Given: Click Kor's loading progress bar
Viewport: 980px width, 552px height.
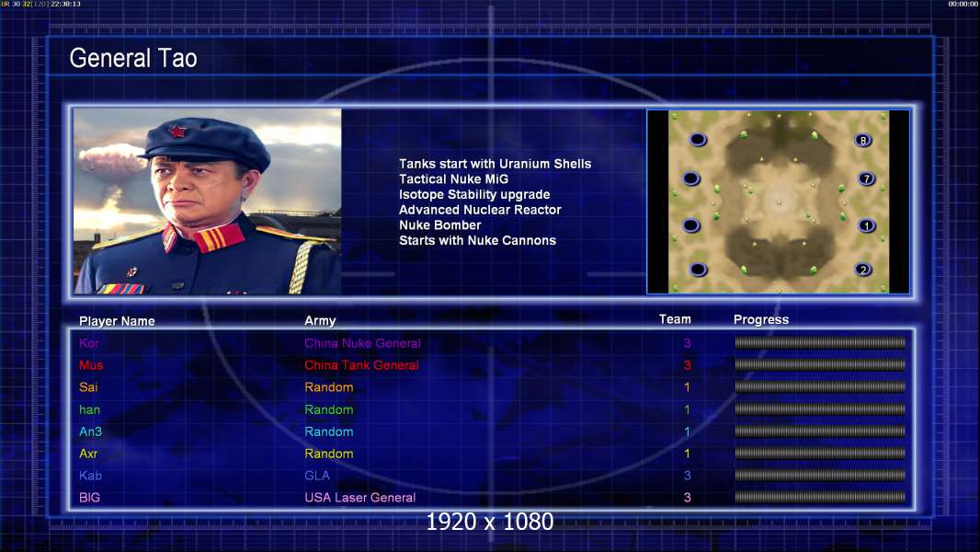Looking at the screenshot, I should [820, 342].
